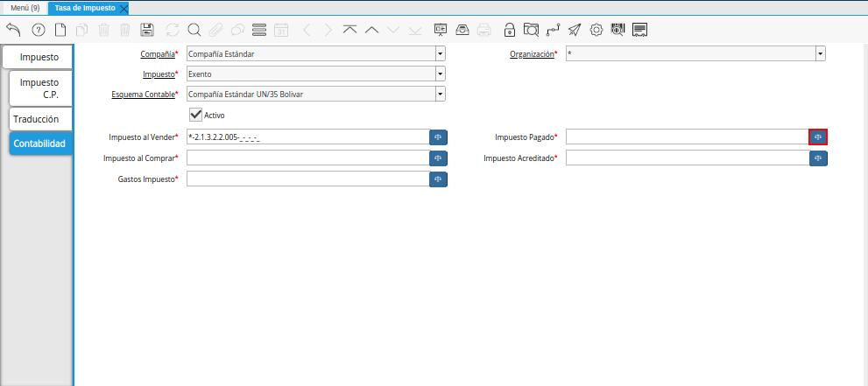Screen dimensions: 868x386
Task: Select the Tasa de Impuesto window tab
Action: 85,8
